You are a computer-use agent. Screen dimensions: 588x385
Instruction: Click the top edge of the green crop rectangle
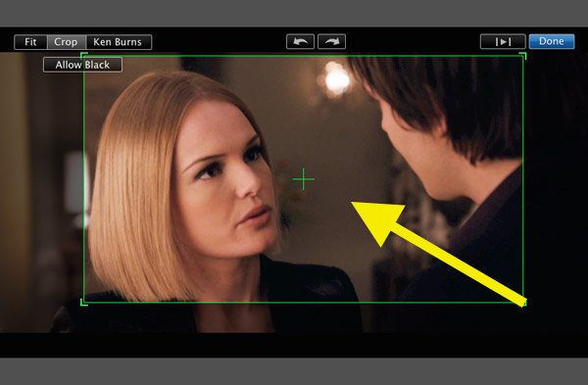pos(304,56)
